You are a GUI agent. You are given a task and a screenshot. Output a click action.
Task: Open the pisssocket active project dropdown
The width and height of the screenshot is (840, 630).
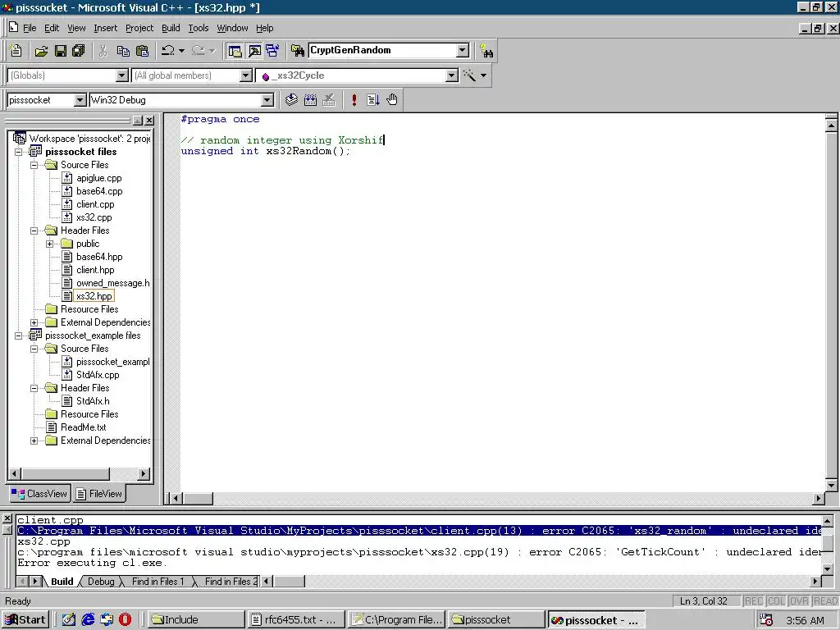80,99
